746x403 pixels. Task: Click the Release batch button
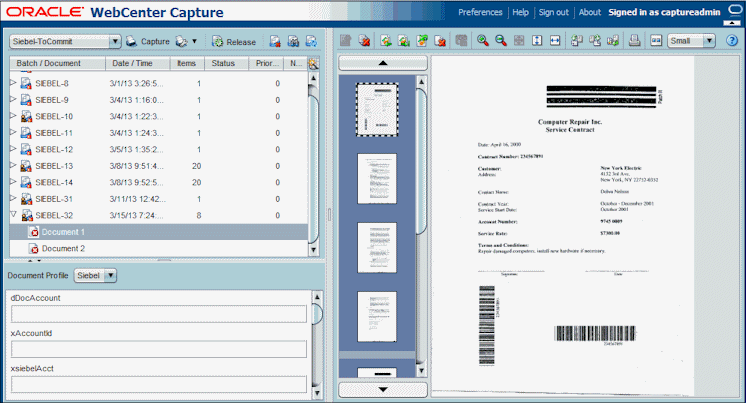pos(234,42)
